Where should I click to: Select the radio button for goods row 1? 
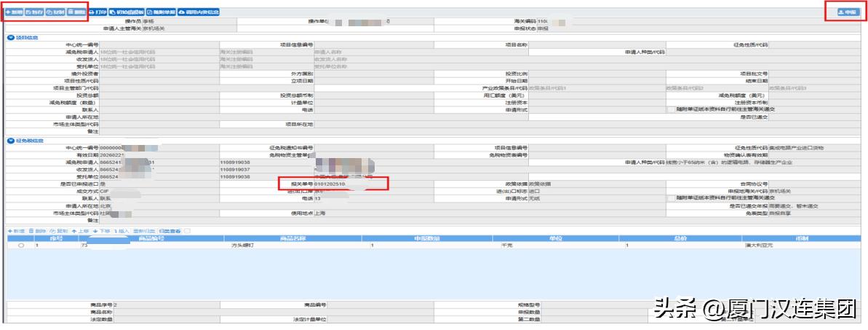pyautogui.click(x=21, y=245)
